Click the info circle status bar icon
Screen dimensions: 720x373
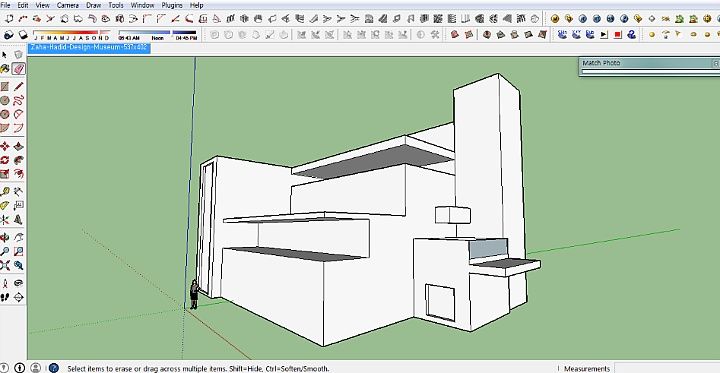(19, 367)
